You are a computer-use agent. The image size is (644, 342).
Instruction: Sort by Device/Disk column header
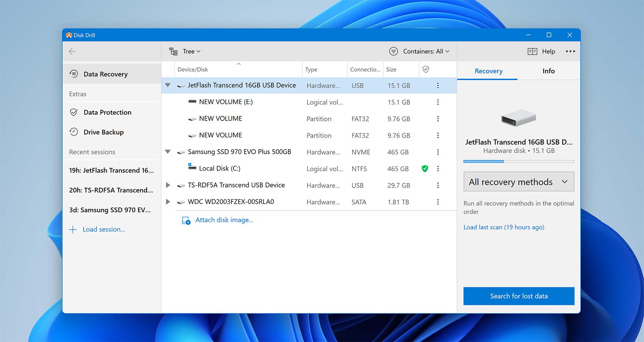pos(238,69)
